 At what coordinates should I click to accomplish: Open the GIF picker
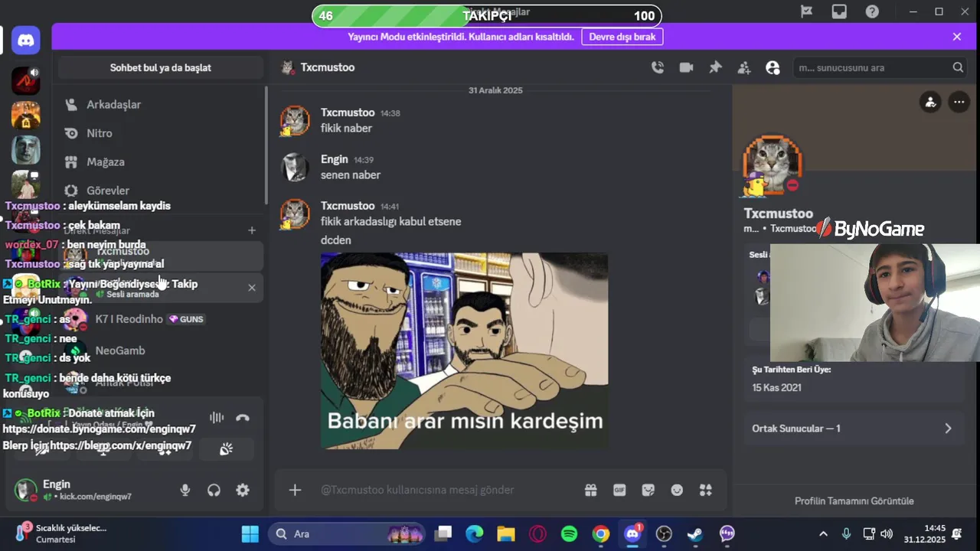(619, 490)
